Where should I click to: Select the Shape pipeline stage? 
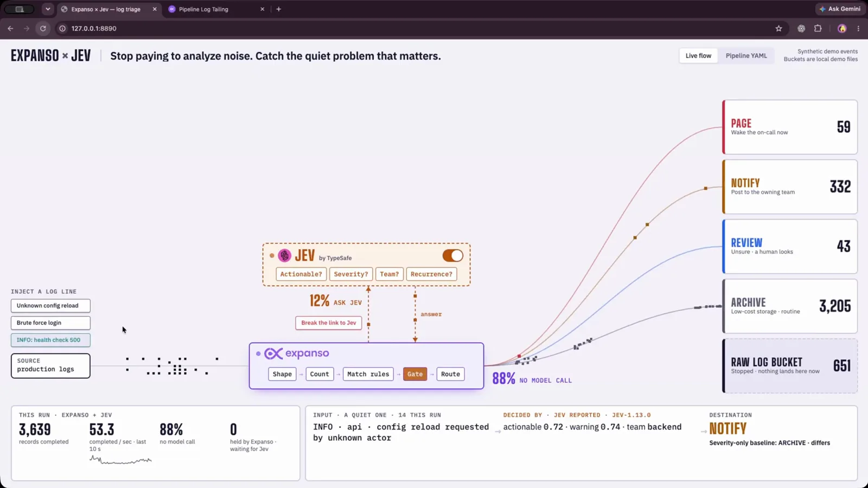point(282,374)
